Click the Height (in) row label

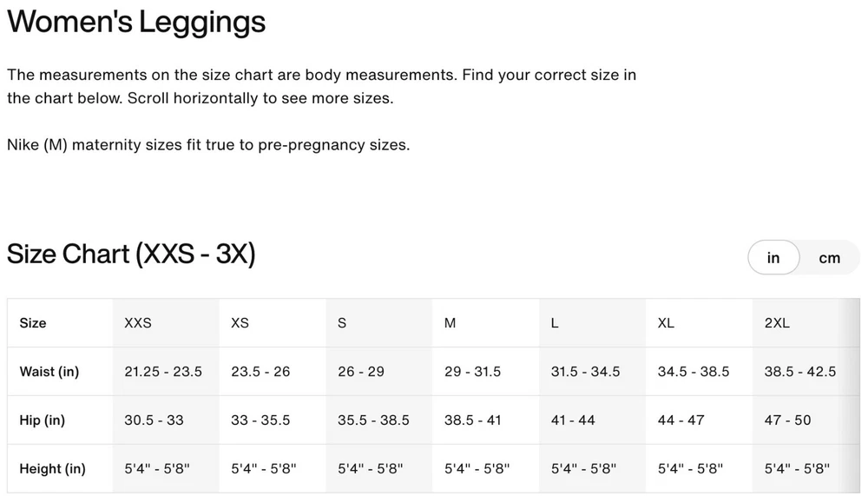[53, 469]
